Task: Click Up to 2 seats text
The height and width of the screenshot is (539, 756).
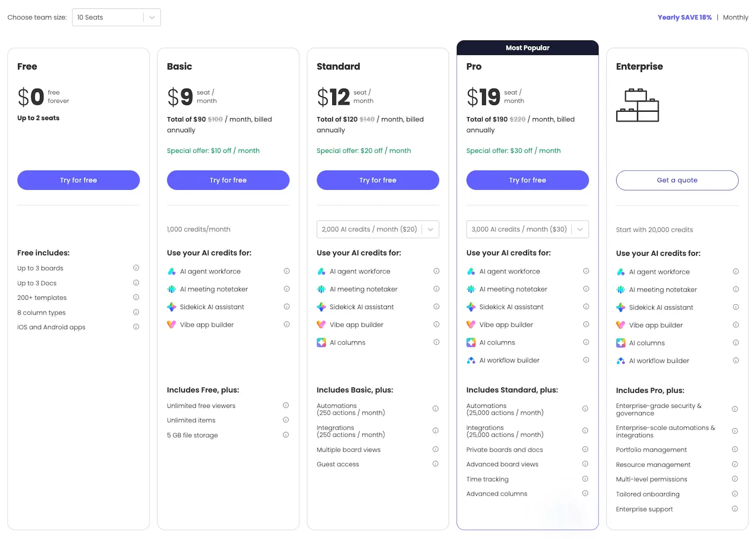Action: (38, 118)
